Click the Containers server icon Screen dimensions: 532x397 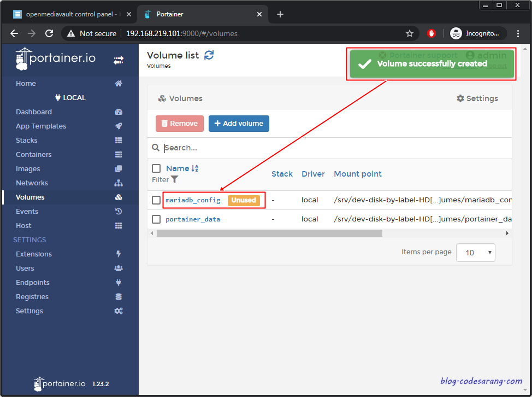tap(119, 155)
